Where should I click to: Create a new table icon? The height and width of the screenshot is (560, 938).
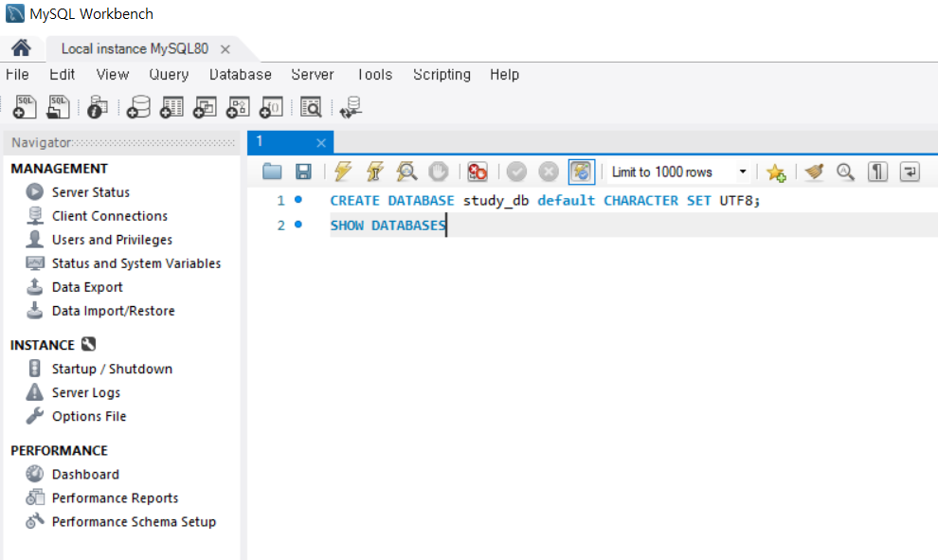pos(171,107)
